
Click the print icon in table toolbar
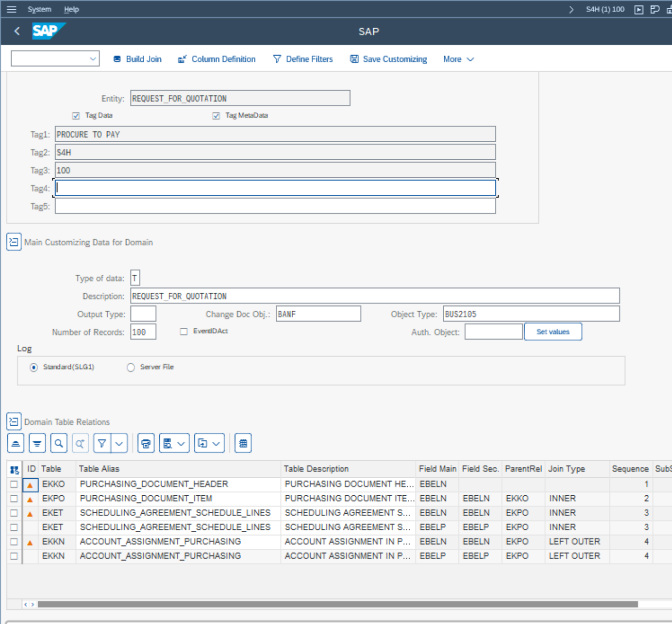146,443
